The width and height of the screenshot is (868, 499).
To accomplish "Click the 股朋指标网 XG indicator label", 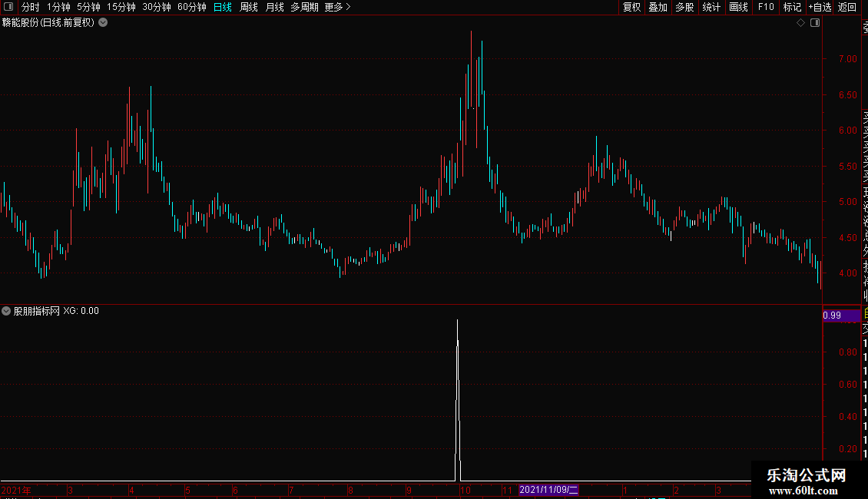I will (x=56, y=311).
